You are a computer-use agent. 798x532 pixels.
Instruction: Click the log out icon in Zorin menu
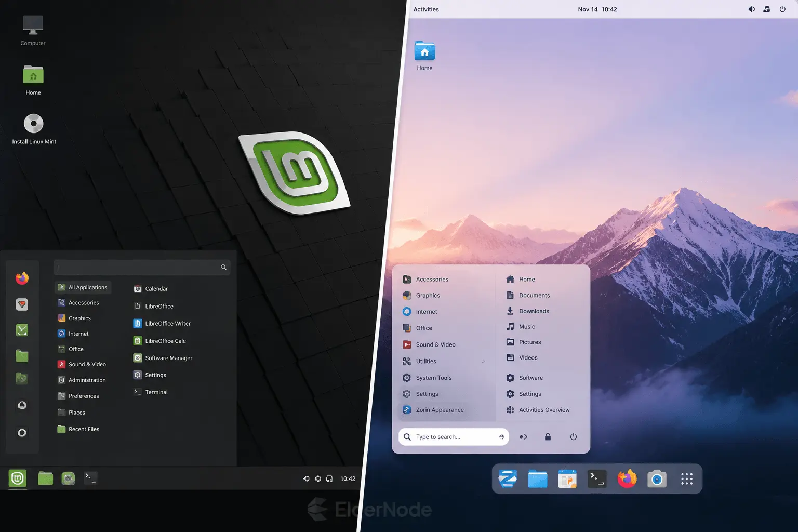click(523, 437)
